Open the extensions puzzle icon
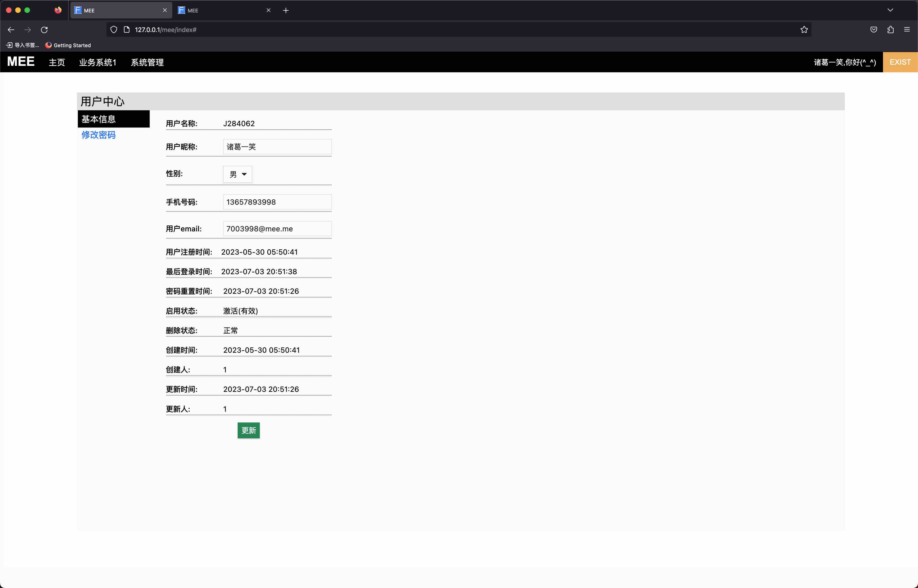 (890, 30)
